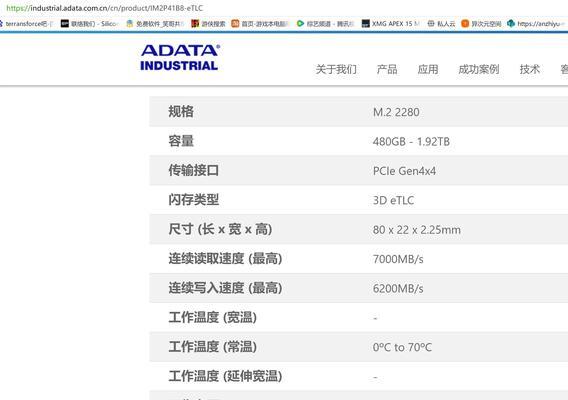Open the 异次元空间 bookmark

tap(481, 24)
